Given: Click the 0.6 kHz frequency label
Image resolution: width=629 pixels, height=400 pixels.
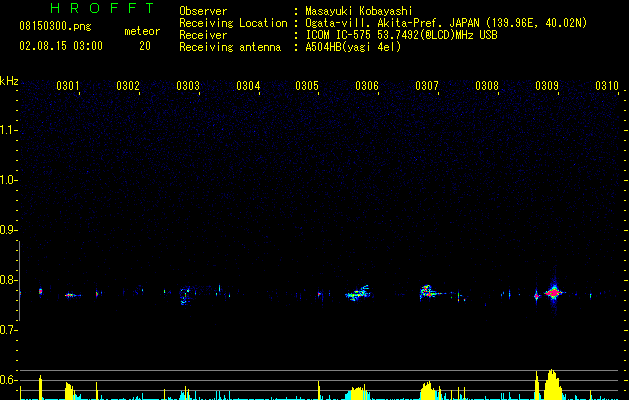Looking at the screenshot, I should point(9,380).
